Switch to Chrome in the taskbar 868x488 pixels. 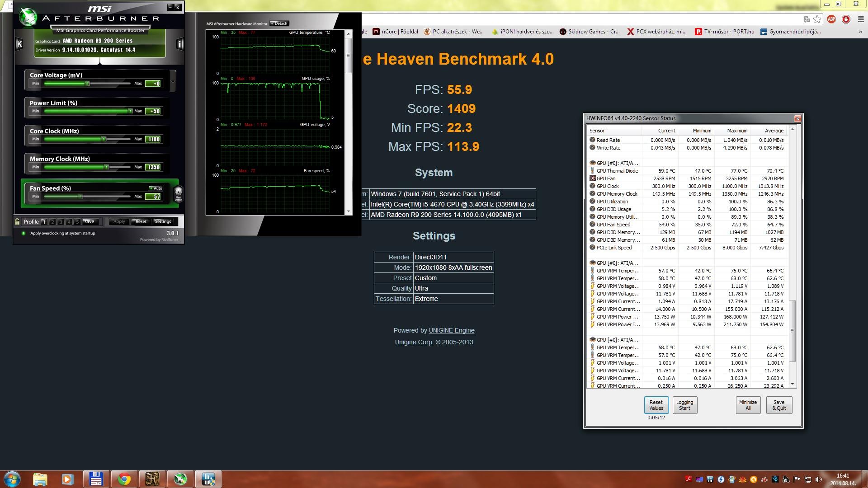(124, 479)
